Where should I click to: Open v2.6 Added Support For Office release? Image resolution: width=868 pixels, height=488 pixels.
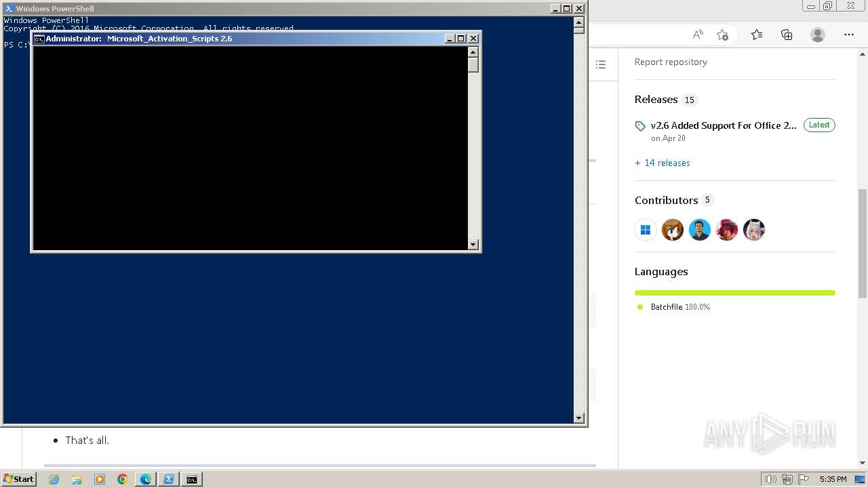pyautogui.click(x=724, y=125)
